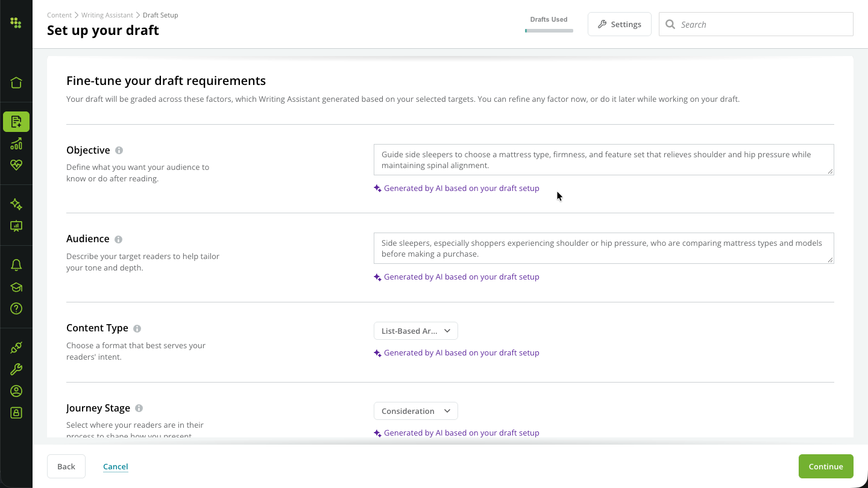The height and width of the screenshot is (488, 868).
Task: Click the info icon beside Journey Stage
Action: pyautogui.click(x=139, y=408)
